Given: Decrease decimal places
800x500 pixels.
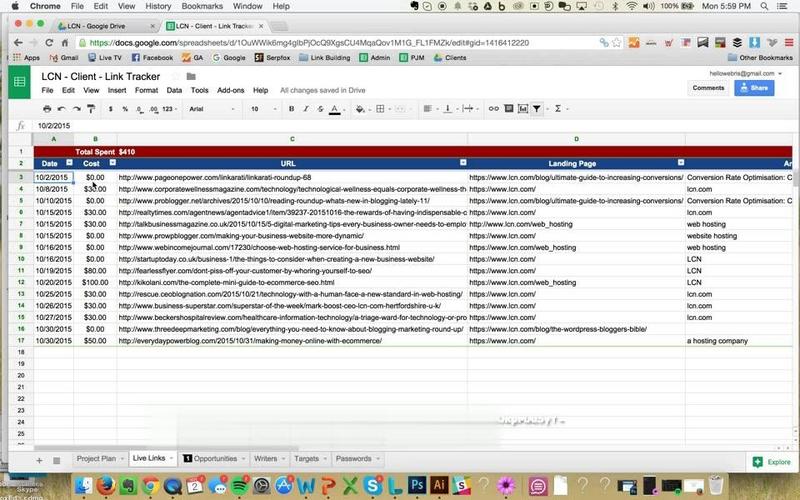Looking at the screenshot, I should (139, 109).
